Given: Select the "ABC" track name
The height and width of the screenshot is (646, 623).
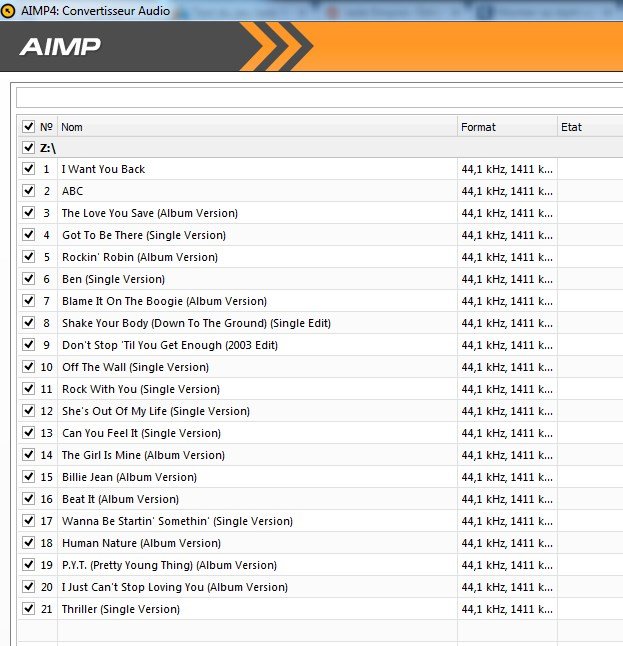Looking at the screenshot, I should [73, 191].
